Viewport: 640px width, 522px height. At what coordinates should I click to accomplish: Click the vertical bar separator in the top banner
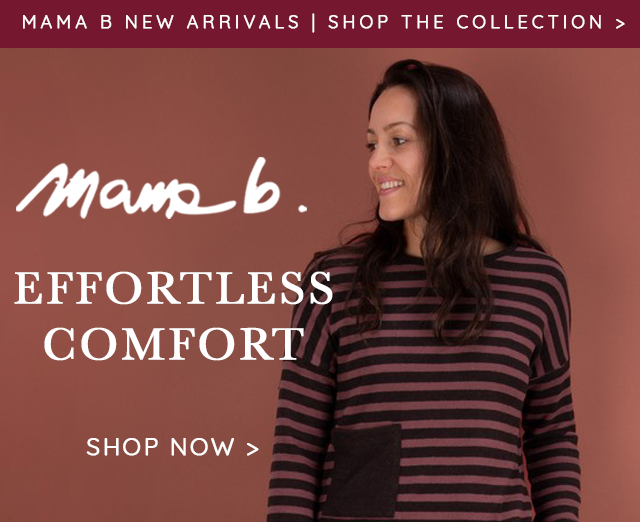coord(313,22)
